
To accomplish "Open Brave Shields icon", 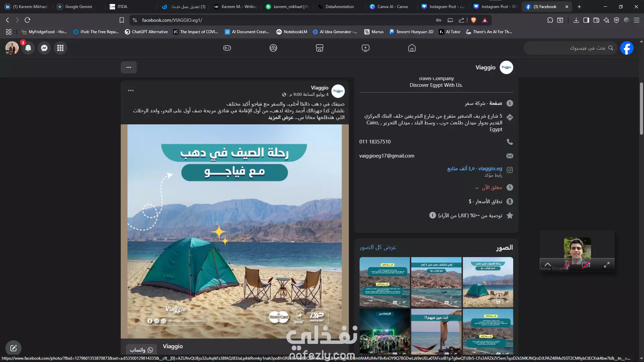I will tap(474, 20).
